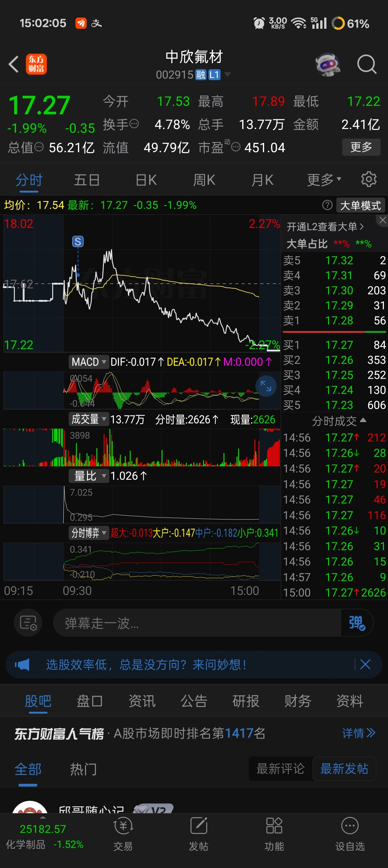
Task: Open 详情 popularity ranking link
Action: [x=359, y=733]
